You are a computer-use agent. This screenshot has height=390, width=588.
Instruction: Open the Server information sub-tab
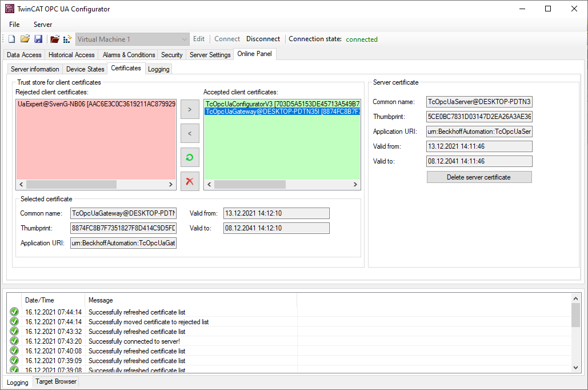[35, 69]
